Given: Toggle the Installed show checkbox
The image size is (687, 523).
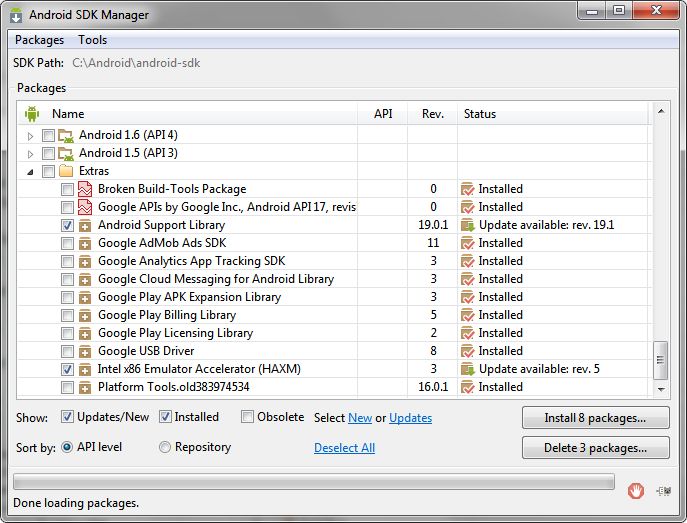Looking at the screenshot, I should click(165, 417).
